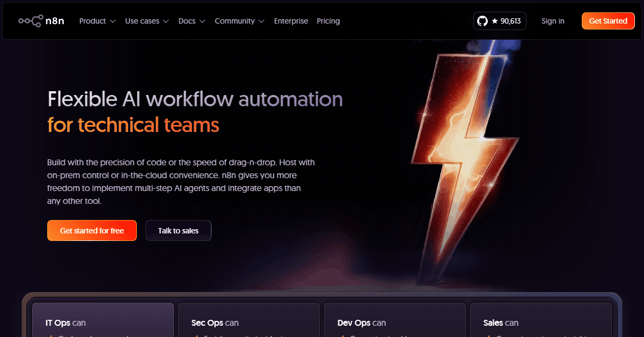Viewport: 644px width, 337px height.
Task: Click Get started for free
Action: (x=92, y=231)
